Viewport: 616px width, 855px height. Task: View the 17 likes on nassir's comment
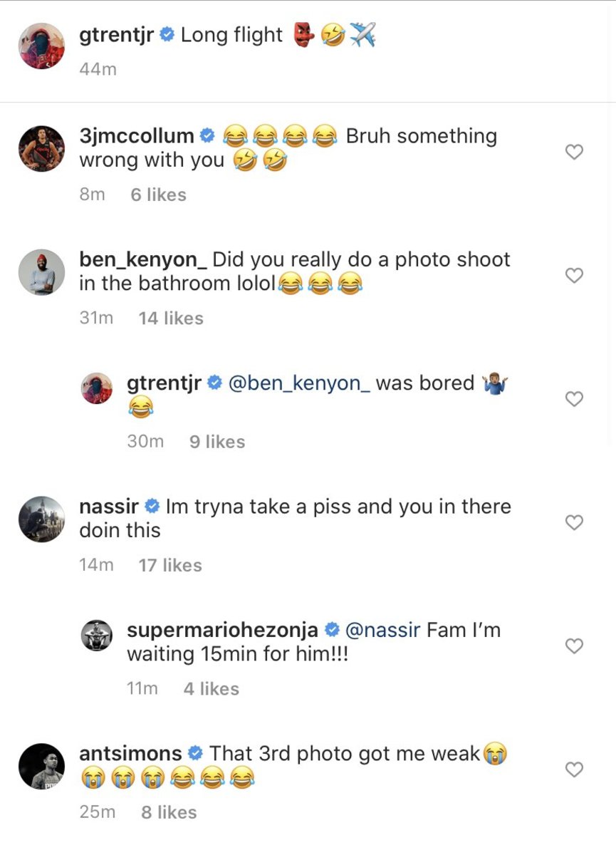click(x=170, y=566)
